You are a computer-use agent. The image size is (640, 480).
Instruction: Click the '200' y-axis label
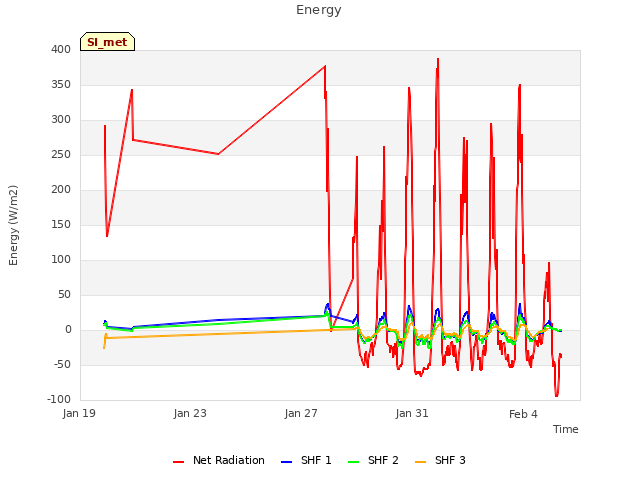(61, 189)
